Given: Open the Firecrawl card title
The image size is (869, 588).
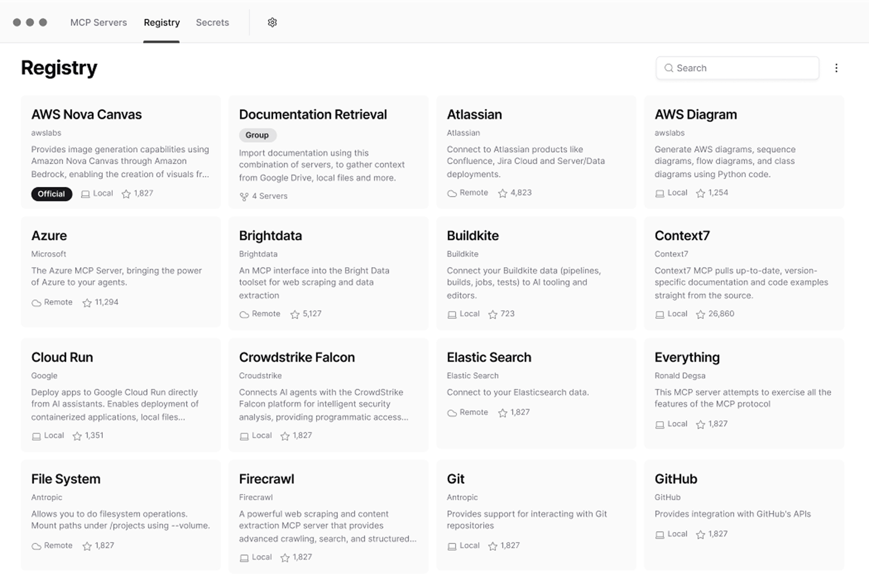Looking at the screenshot, I should (266, 479).
